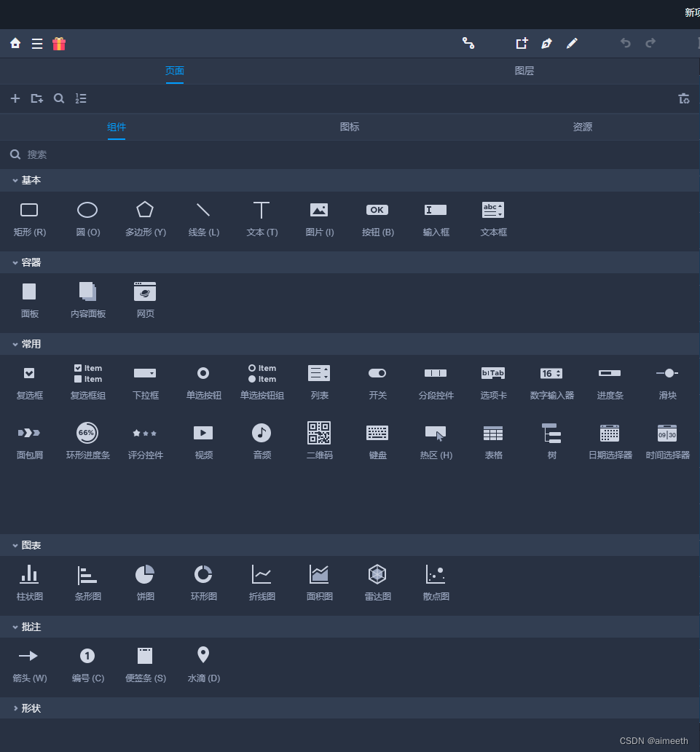Select the 复选框组 component
This screenshot has width=700, height=752.
tap(87, 383)
